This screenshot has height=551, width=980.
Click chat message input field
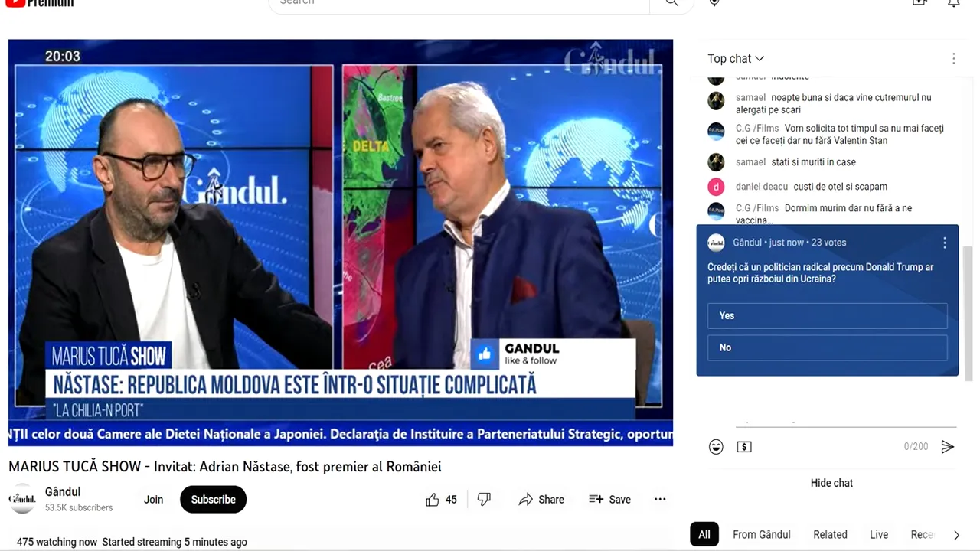[x=846, y=421]
